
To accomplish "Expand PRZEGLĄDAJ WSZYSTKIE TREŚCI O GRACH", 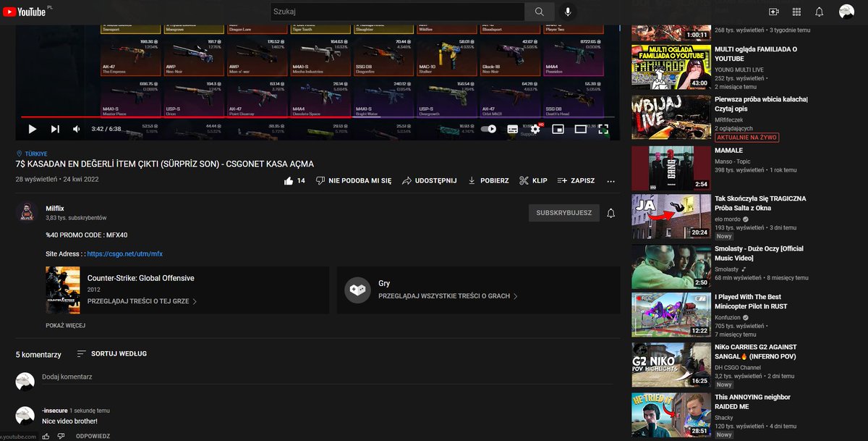I will tap(448, 296).
